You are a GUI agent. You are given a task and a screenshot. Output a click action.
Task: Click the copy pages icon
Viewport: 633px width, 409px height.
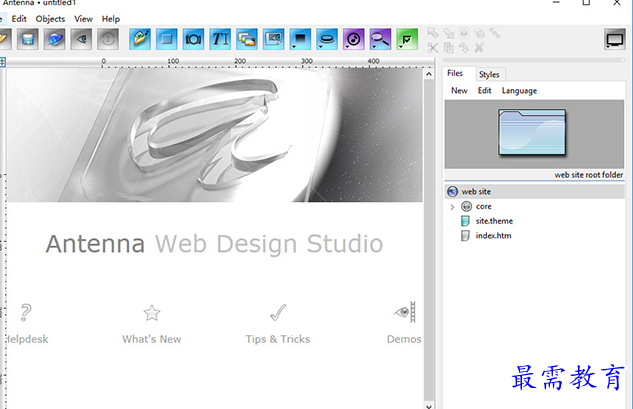pos(449,48)
